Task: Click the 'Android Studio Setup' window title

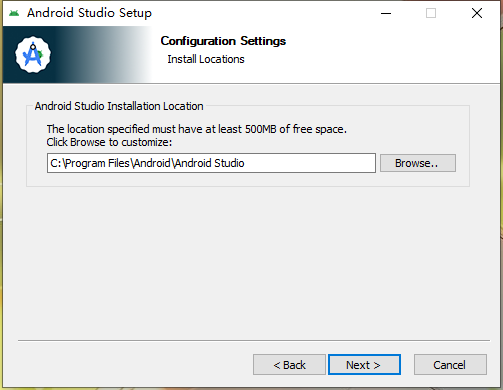Action: [89, 13]
